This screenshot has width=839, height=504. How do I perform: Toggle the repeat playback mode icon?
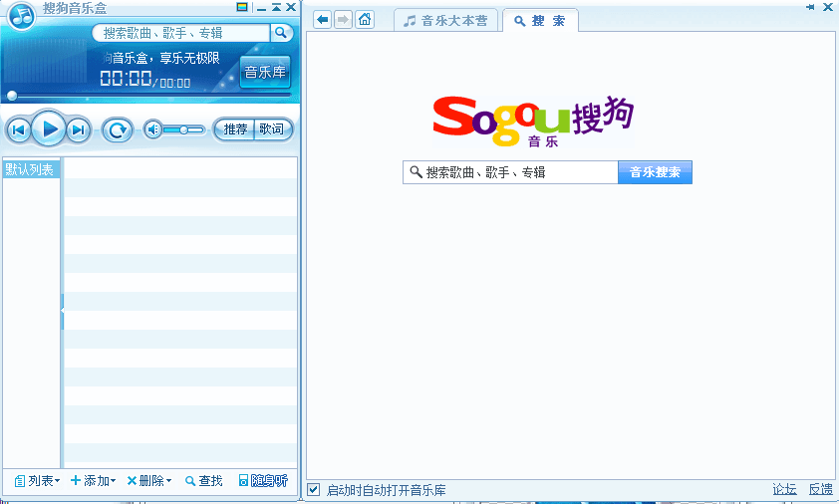click(x=118, y=129)
